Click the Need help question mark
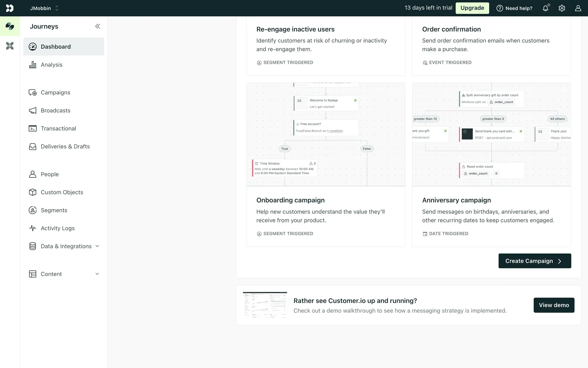Image resolution: width=588 pixels, height=368 pixels. pos(514,8)
